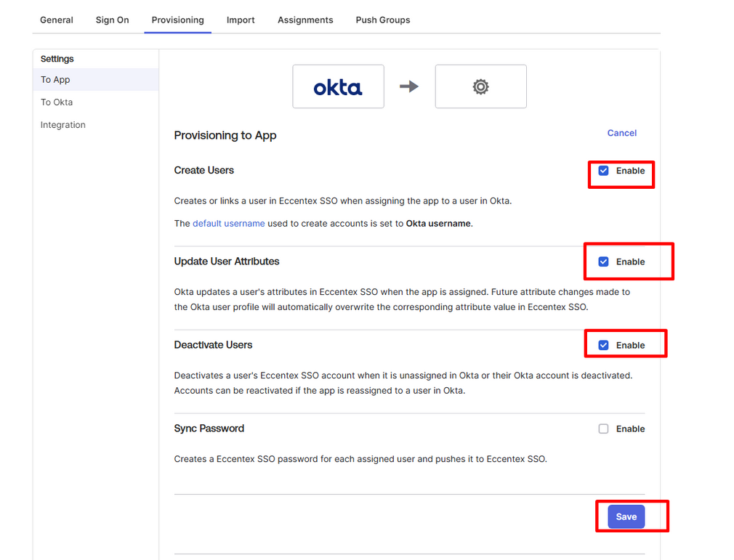Viewport: 734px width, 560px height.
Task: Select To App in Settings sidebar
Action: click(x=96, y=79)
